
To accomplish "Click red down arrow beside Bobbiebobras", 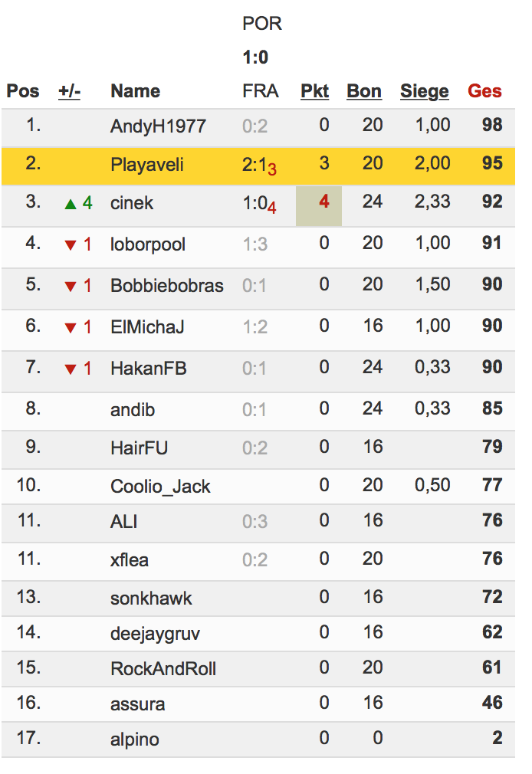I will coord(71,287).
